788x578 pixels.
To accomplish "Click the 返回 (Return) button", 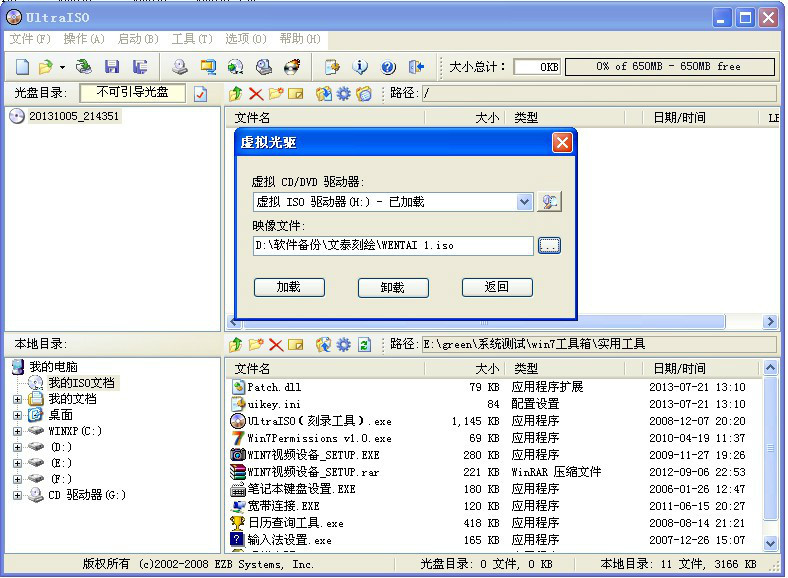I will pos(497,287).
